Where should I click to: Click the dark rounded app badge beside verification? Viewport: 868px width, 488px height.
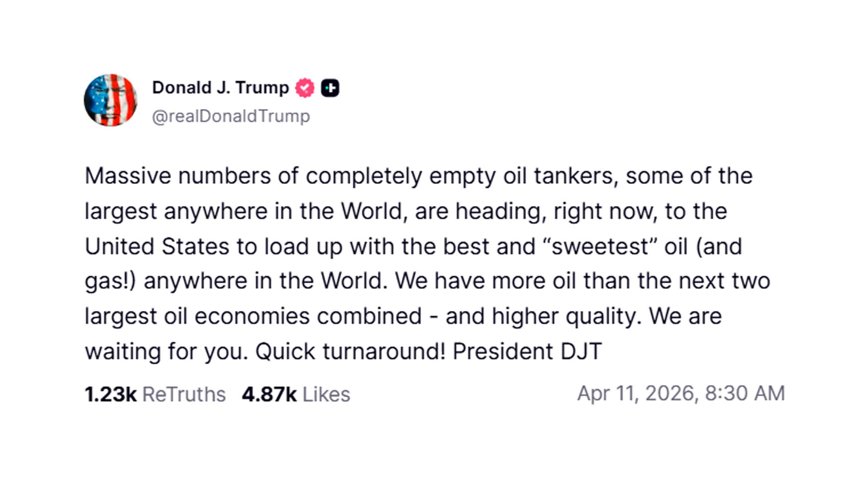tap(331, 87)
